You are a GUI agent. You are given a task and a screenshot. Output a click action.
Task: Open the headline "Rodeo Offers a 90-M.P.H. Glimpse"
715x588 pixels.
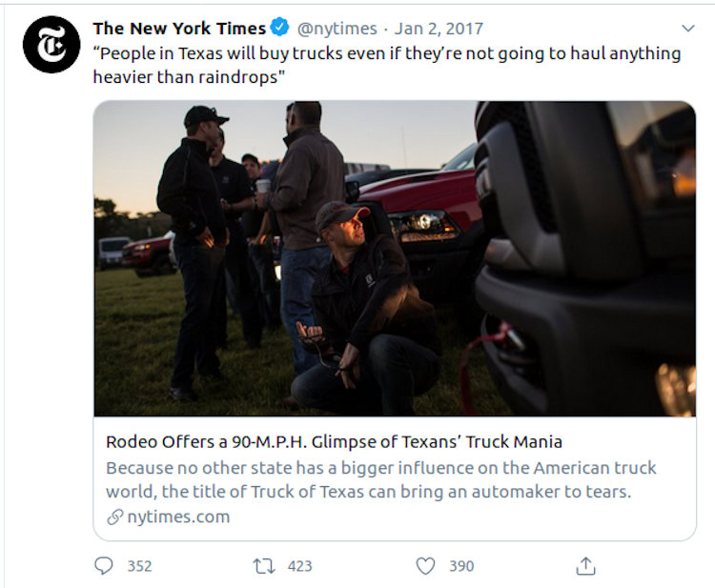point(334,441)
